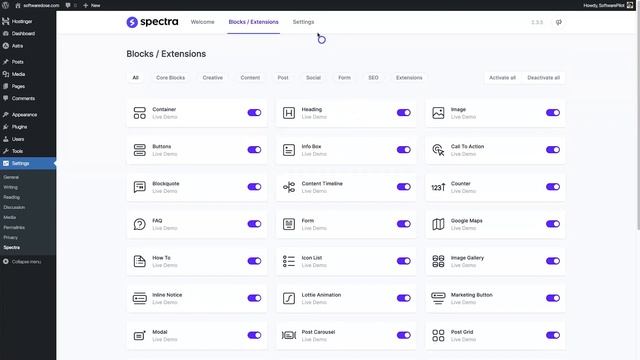Viewport: 640px width, 360px height.
Task: Click the FAQ block icon
Action: coord(140,224)
